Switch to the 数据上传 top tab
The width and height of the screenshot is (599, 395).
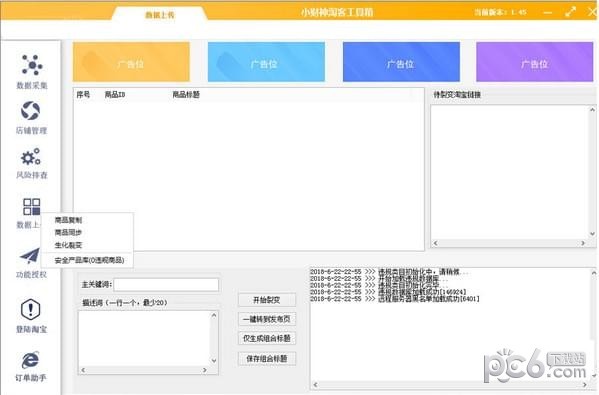(160, 15)
